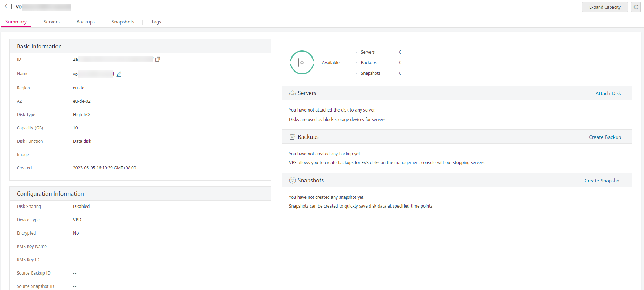Click the VBS backups description text

(387, 163)
